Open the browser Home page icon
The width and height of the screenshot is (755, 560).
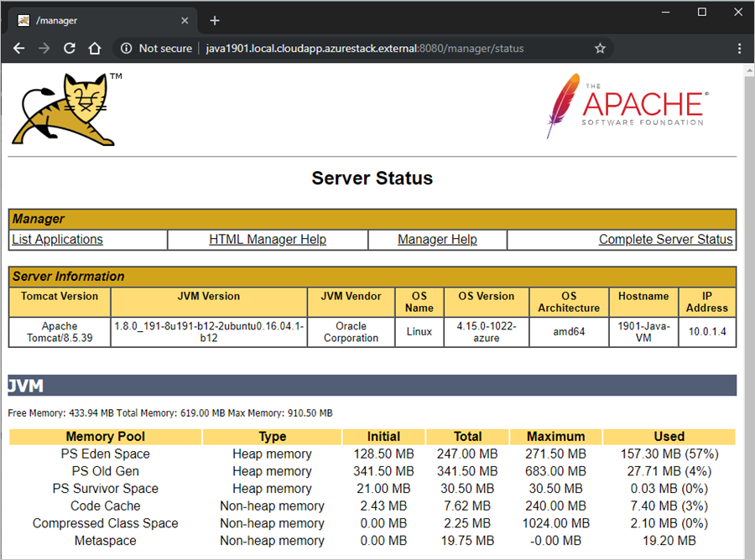click(95, 49)
